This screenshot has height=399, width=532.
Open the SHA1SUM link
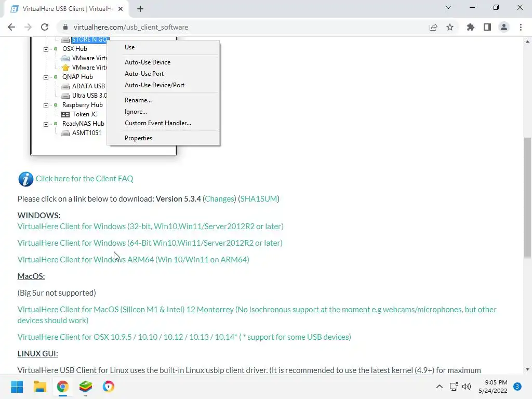259,199
